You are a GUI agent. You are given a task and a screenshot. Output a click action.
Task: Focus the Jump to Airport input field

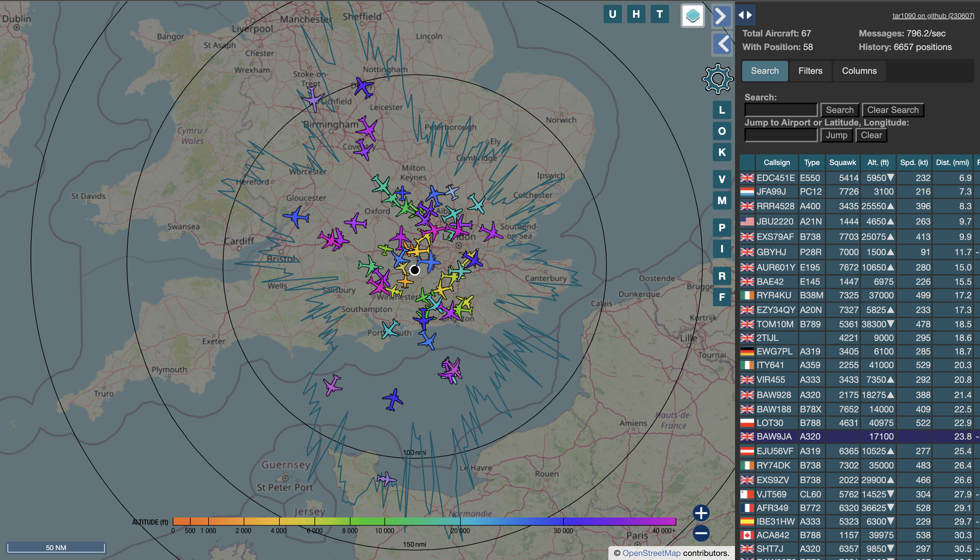pos(781,135)
